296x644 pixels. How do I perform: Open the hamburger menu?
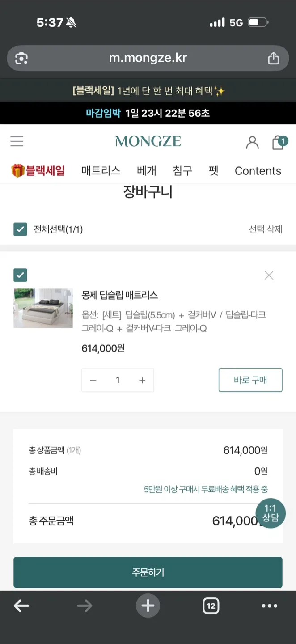coord(17,141)
